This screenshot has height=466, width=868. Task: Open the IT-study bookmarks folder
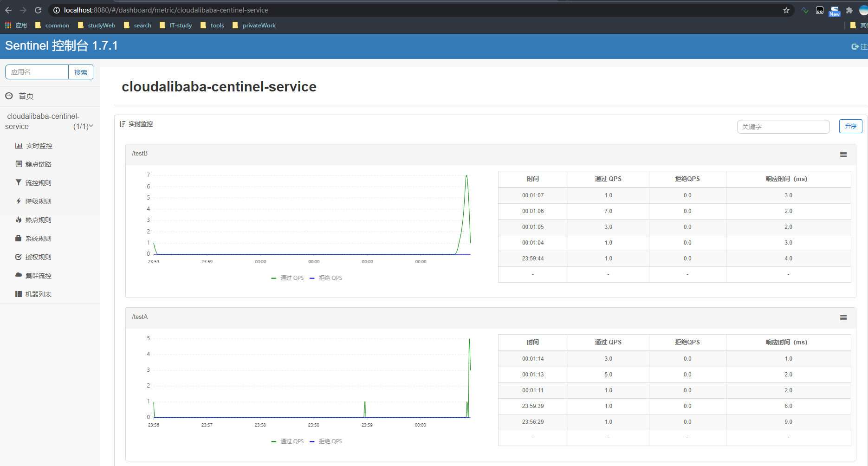tap(175, 25)
